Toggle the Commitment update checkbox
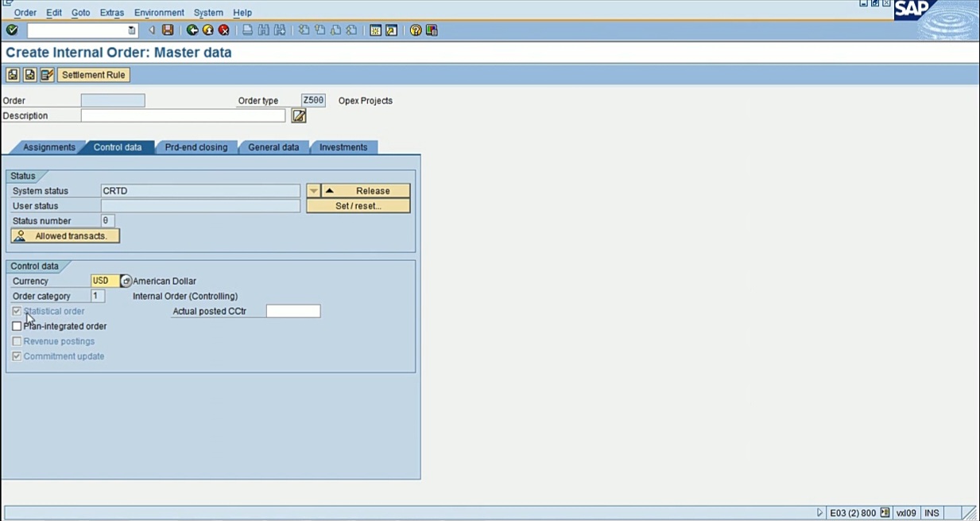This screenshot has width=980, height=521. (17, 356)
